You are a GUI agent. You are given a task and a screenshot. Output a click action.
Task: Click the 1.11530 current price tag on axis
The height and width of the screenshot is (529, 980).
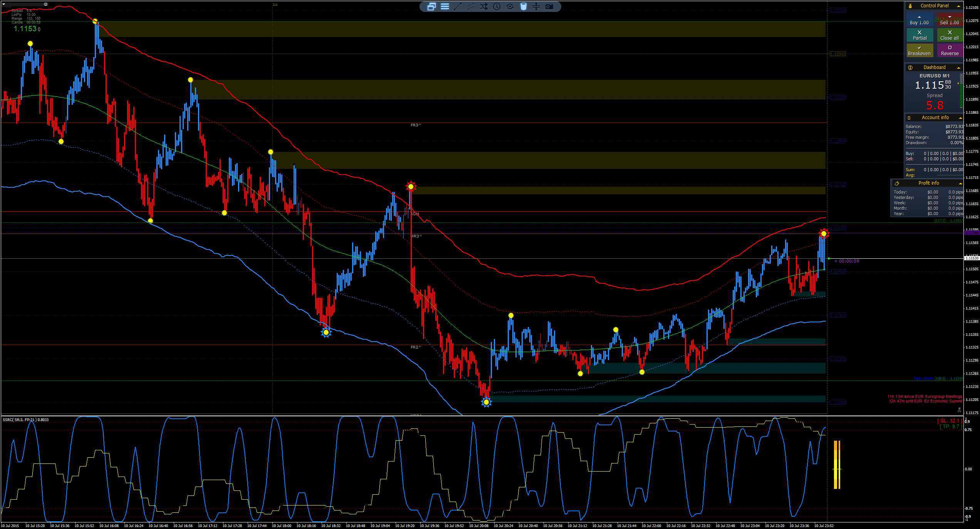coord(972,258)
